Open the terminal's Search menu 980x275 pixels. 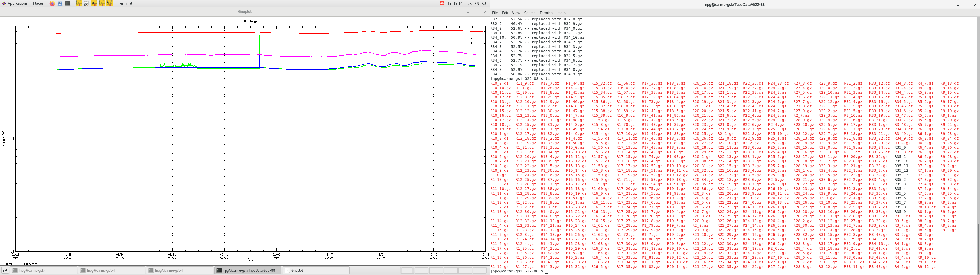click(x=529, y=13)
